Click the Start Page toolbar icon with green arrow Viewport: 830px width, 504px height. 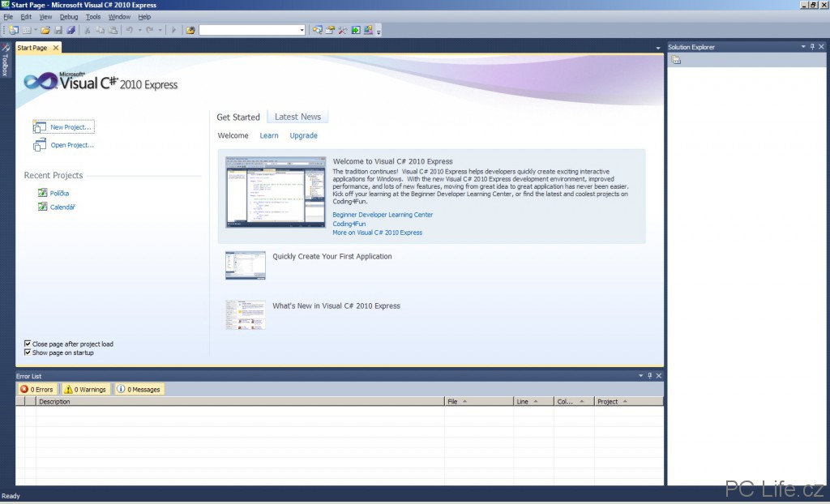356,30
